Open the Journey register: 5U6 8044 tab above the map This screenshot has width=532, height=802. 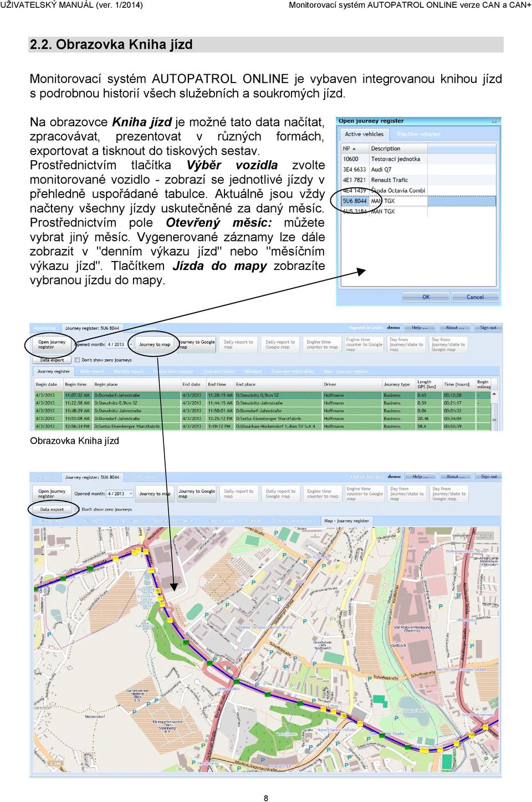point(92,477)
